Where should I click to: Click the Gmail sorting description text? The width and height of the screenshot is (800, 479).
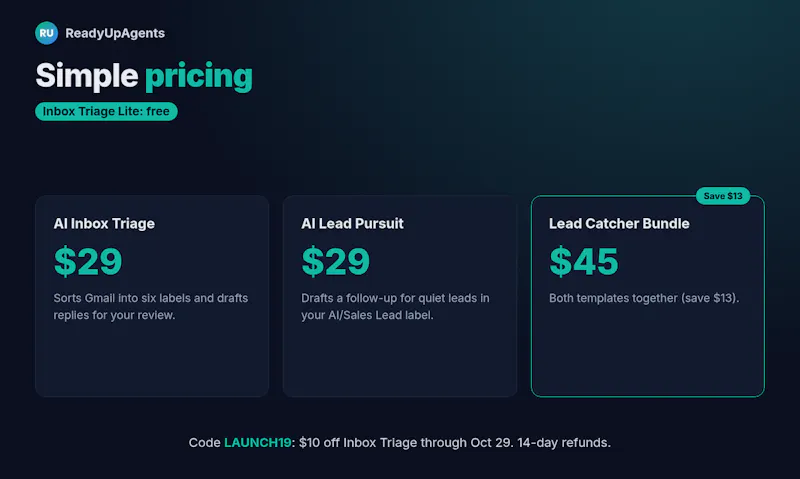click(x=151, y=307)
